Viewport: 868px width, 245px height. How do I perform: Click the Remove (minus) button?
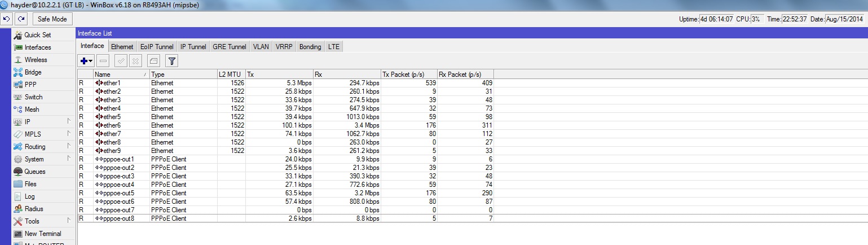(x=103, y=60)
